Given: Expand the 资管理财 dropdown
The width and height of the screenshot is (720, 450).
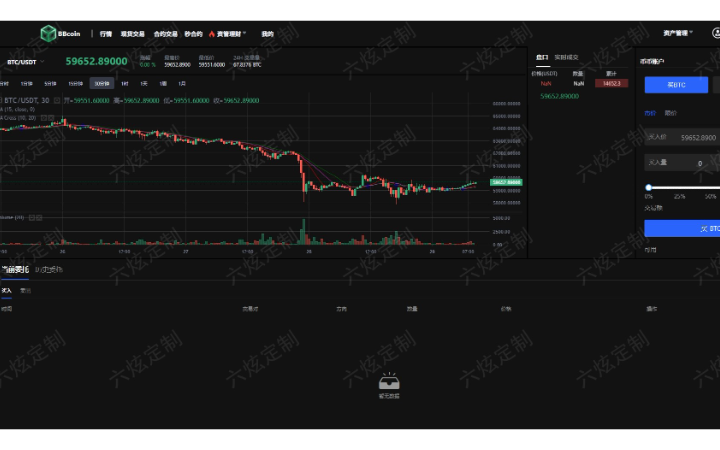Looking at the screenshot, I should coord(231,34).
